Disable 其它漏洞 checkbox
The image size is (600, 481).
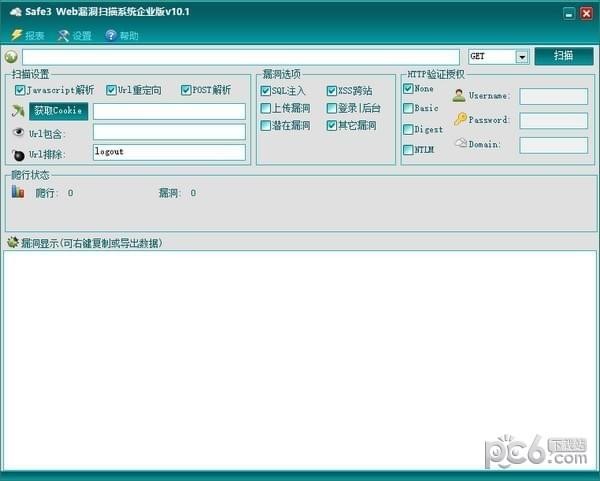coord(331,126)
